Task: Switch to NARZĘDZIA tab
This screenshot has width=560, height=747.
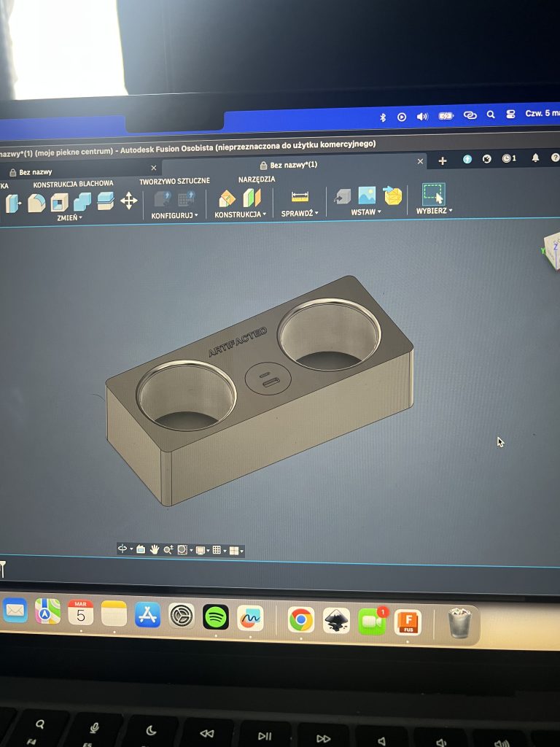Action: point(257,179)
